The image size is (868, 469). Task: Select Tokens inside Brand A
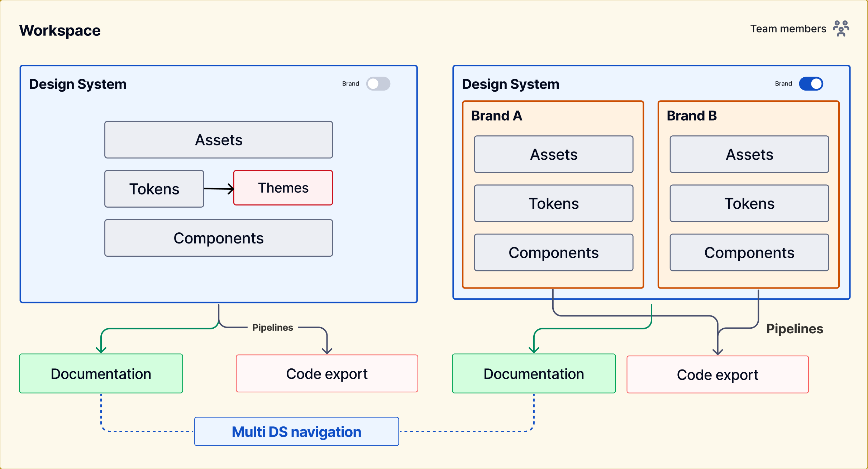click(554, 204)
